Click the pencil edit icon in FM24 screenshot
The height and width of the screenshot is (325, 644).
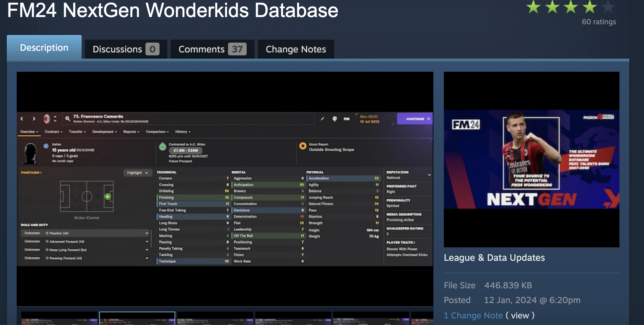322,119
